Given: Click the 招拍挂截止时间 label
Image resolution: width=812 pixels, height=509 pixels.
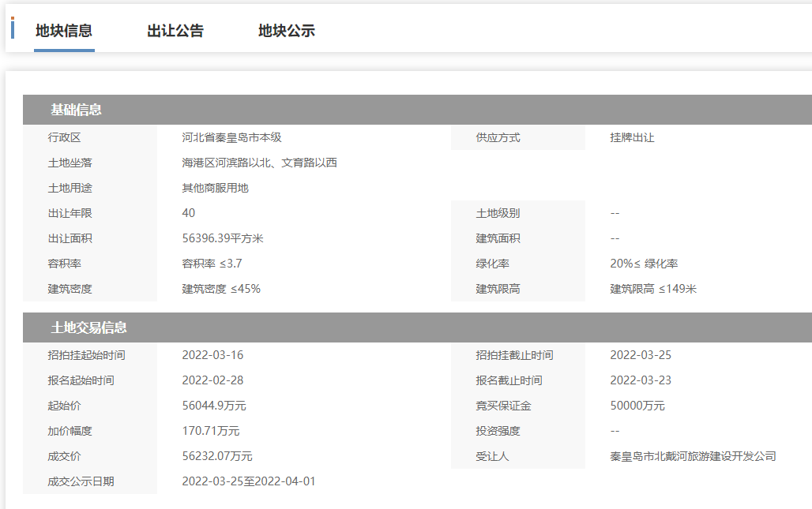Looking at the screenshot, I should tap(514, 355).
